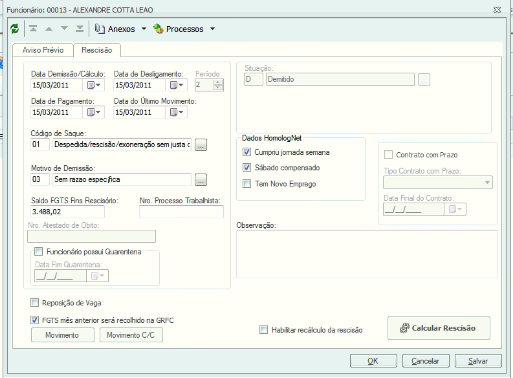This screenshot has height=378, width=513.
Task: Click the Nro. Processo Trabalhista field
Action: 181,212
